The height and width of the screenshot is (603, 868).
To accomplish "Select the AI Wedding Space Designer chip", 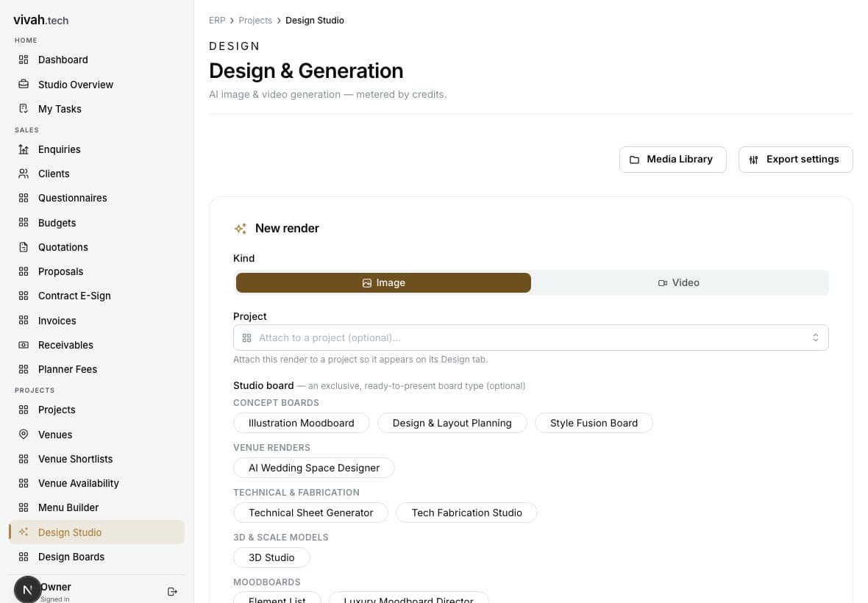I will click(314, 468).
